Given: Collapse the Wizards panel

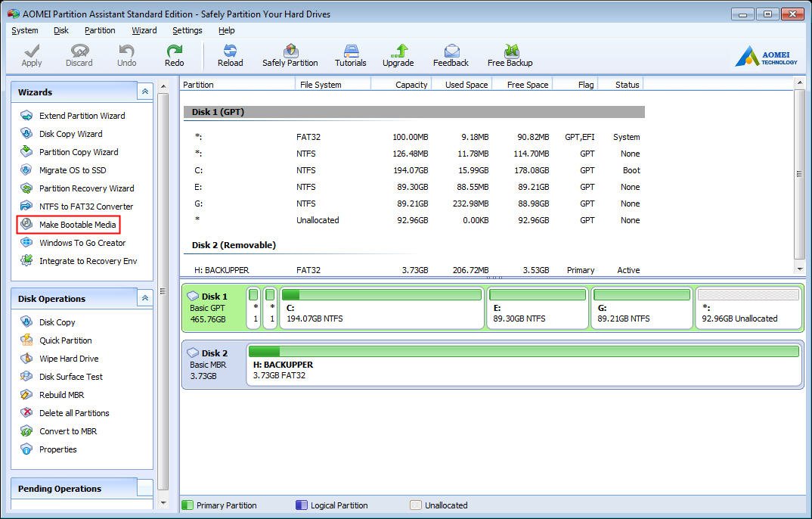Looking at the screenshot, I should [144, 92].
